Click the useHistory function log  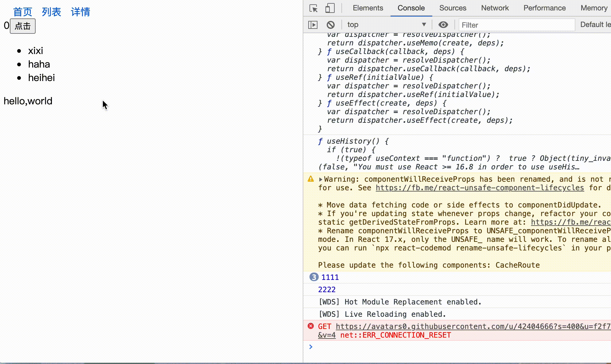click(x=457, y=154)
